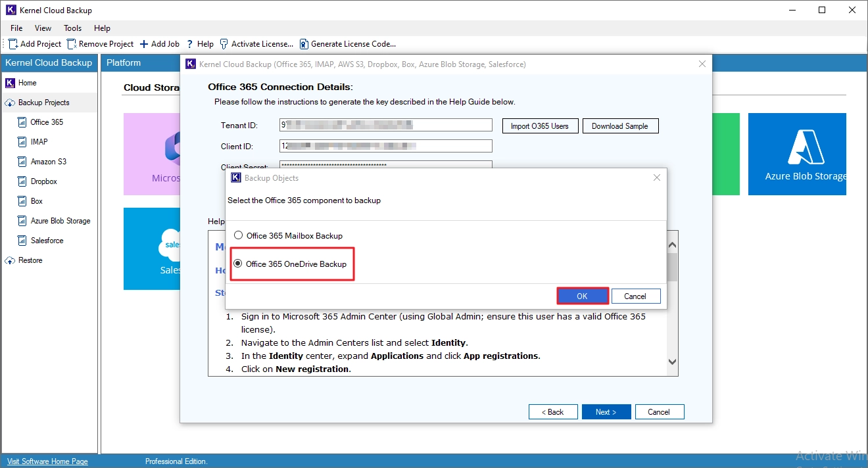Image resolution: width=868 pixels, height=468 pixels.
Task: Open Microsoft 365 platform tile
Action: 152,154
